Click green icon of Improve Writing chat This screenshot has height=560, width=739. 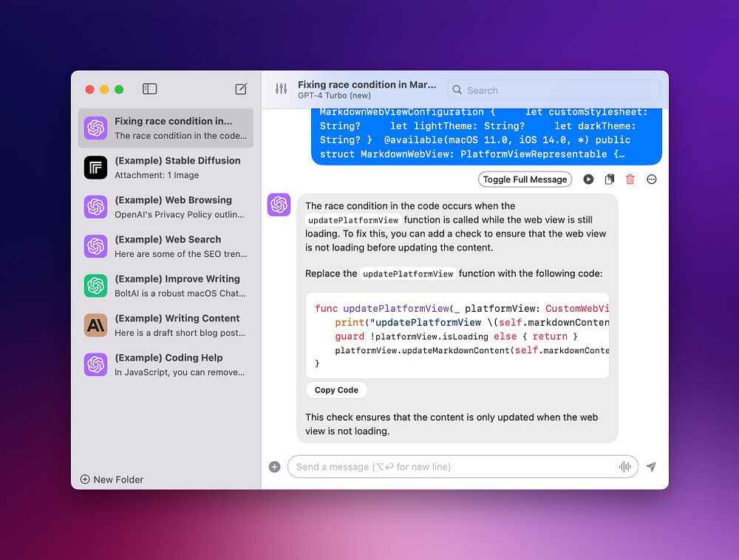click(95, 286)
